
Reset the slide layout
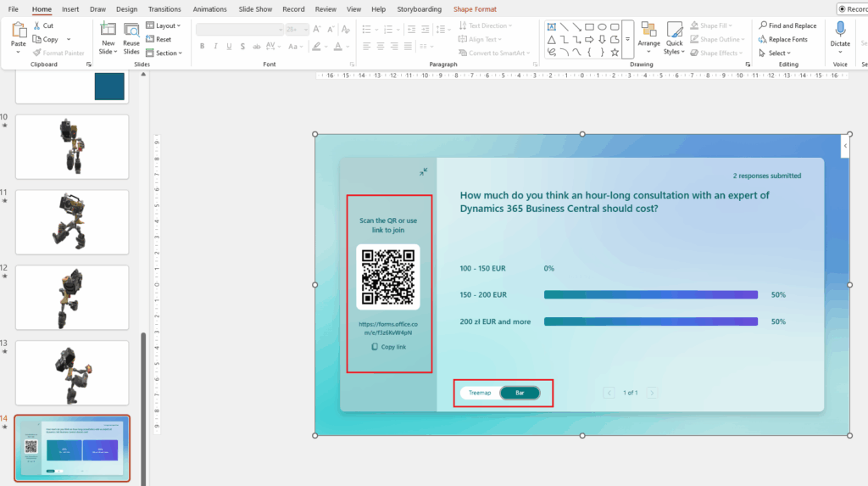(x=159, y=39)
